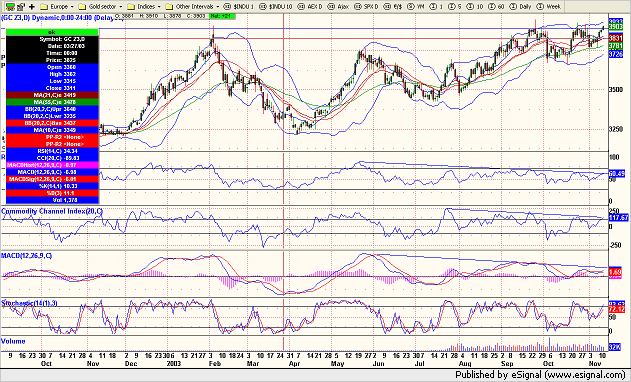
Task: Click the Published by eSignal website text
Action: [540, 375]
